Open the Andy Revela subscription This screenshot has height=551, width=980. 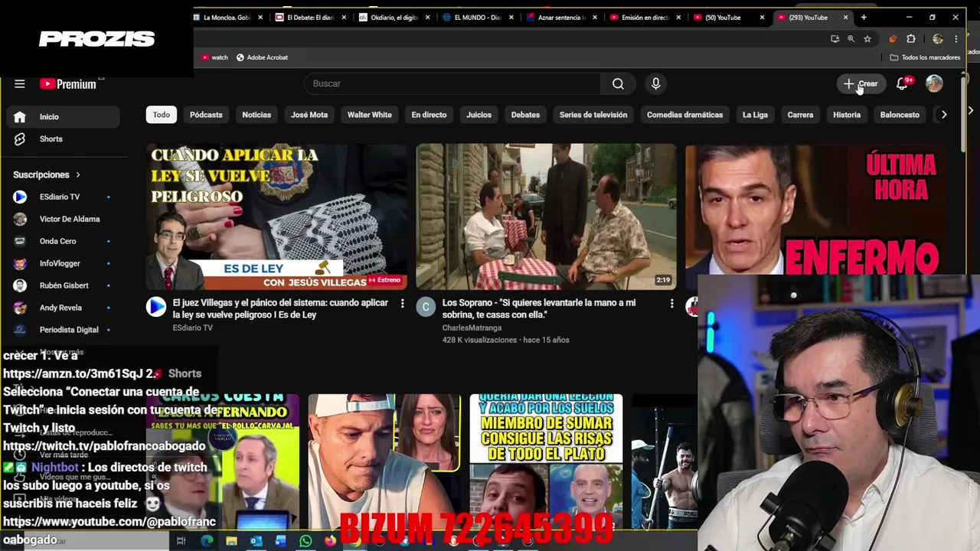click(x=63, y=308)
